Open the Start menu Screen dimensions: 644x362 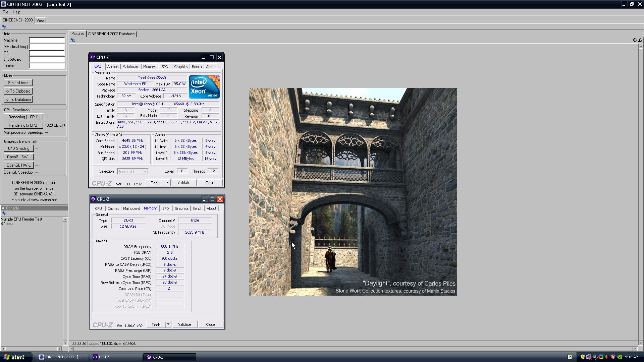[16, 357]
